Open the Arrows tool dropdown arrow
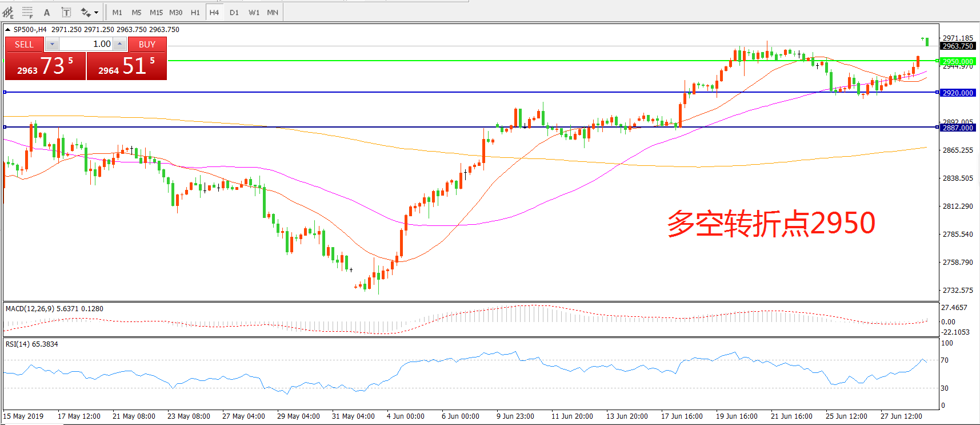Viewport: 980px width, 425px height. coord(96,12)
